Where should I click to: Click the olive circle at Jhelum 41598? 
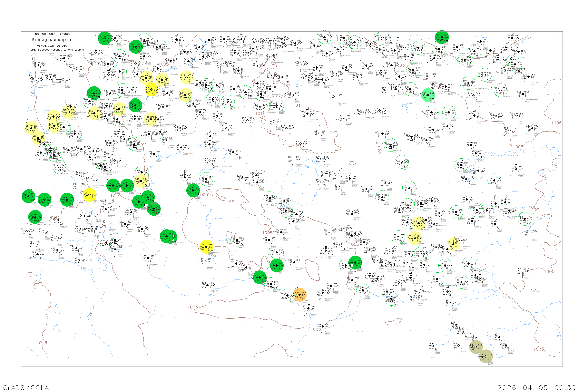pos(486,357)
